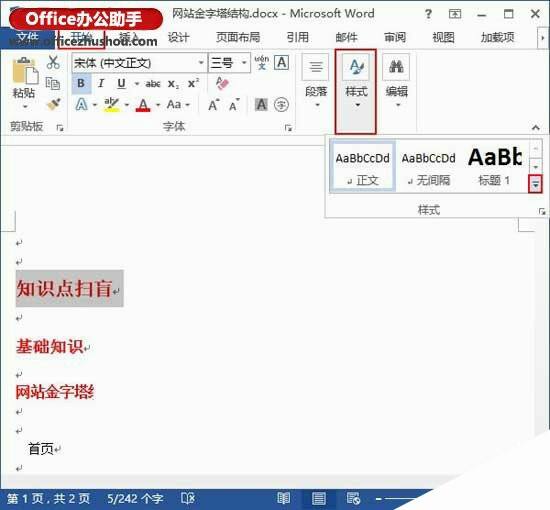The height and width of the screenshot is (510, 550).
Task: Switch to the 引用 tab
Action: click(297, 37)
